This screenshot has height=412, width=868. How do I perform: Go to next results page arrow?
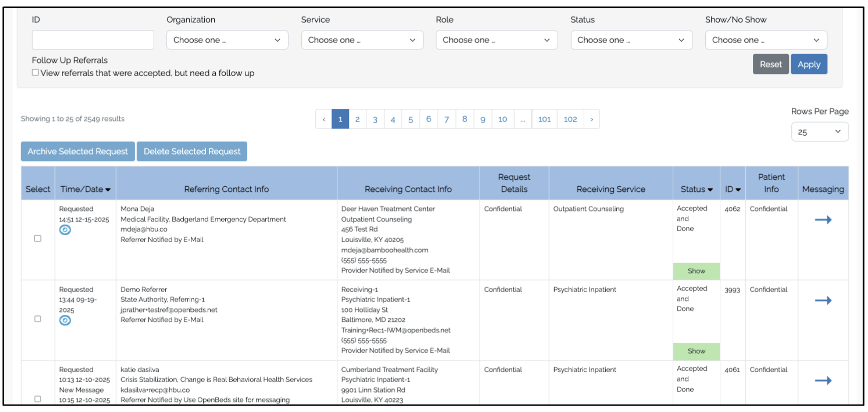click(x=592, y=119)
